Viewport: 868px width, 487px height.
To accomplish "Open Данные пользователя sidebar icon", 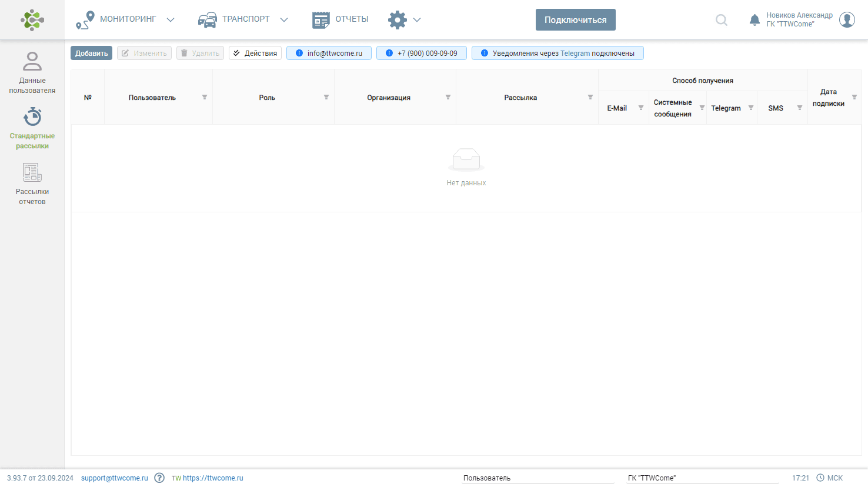I will [x=32, y=61].
